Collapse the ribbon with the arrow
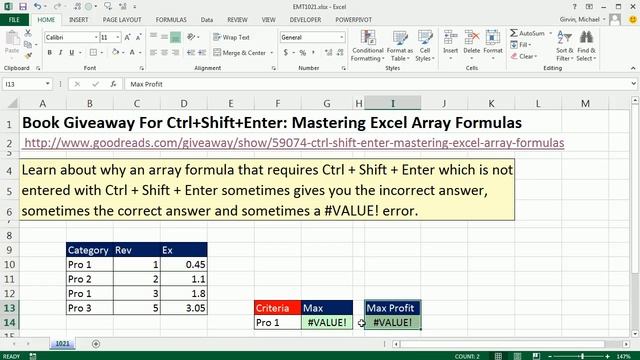Screen dimensions: 640x360 point(633,68)
